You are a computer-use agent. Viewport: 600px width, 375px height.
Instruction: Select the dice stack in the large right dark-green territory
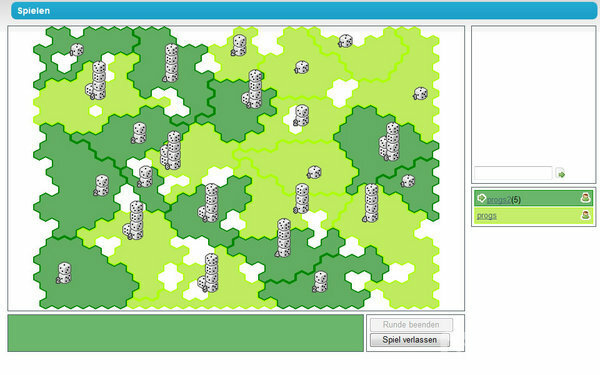[390, 142]
